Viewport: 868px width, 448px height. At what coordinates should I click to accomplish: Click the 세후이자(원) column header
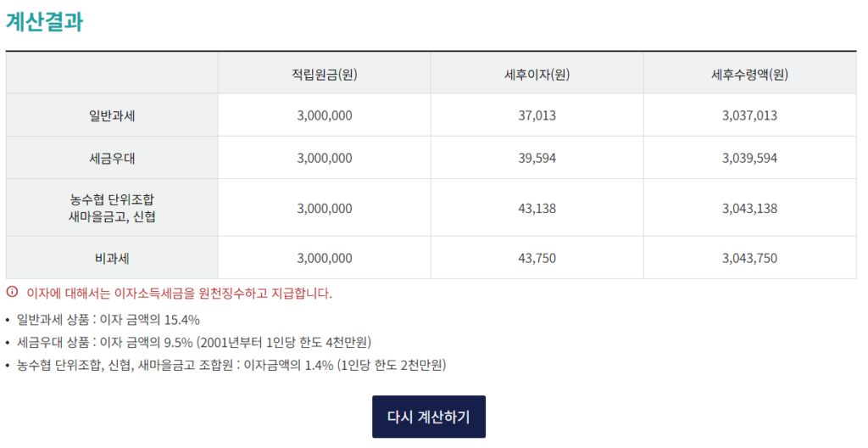coord(537,74)
